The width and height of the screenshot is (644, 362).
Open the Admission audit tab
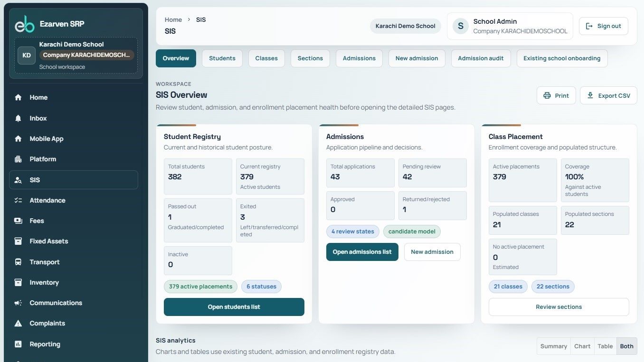[481, 58]
